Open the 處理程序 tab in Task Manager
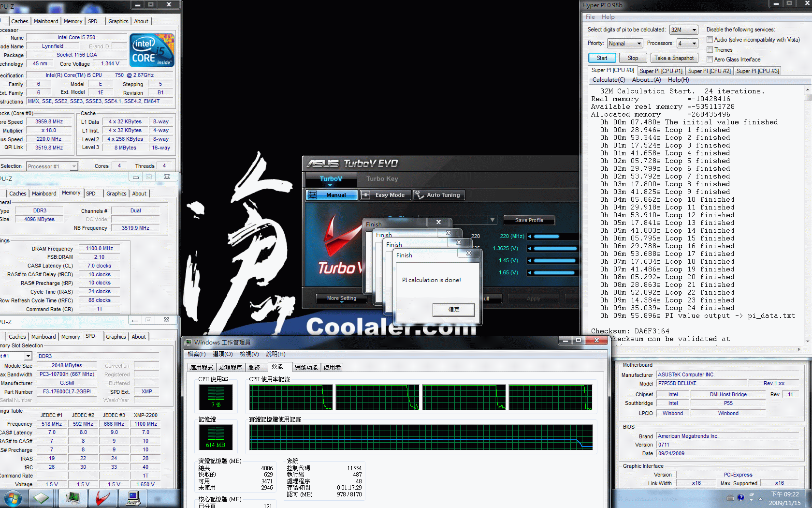 click(x=231, y=368)
